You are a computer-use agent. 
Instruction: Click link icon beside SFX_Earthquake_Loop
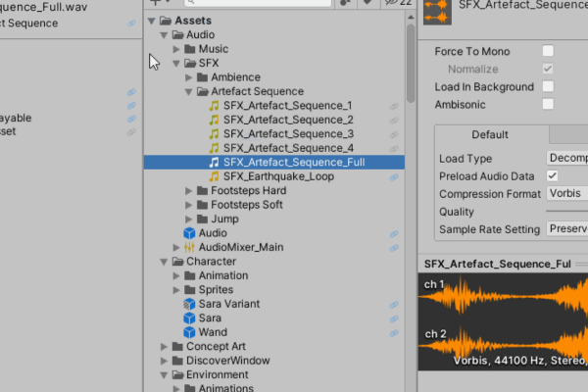click(394, 177)
